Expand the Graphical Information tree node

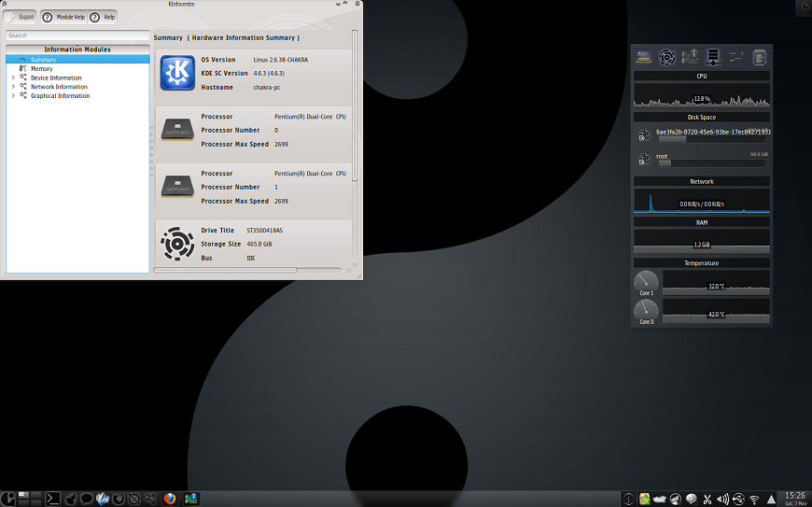pyautogui.click(x=13, y=95)
